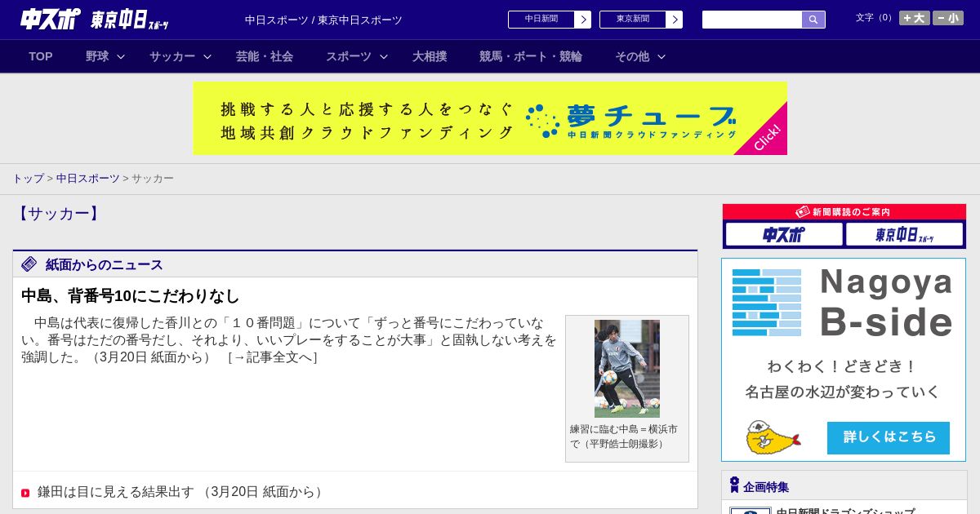Click the search magnifier button

(x=813, y=20)
